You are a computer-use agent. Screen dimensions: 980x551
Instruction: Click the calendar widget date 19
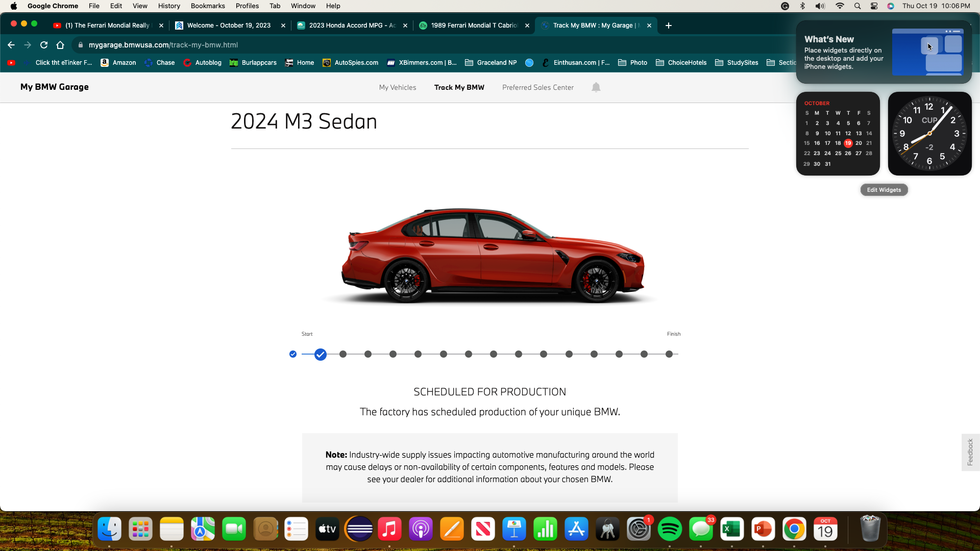pyautogui.click(x=848, y=143)
